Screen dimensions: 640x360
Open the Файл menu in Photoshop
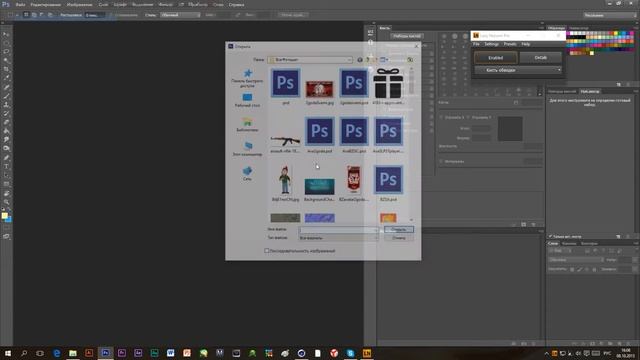pos(20,5)
